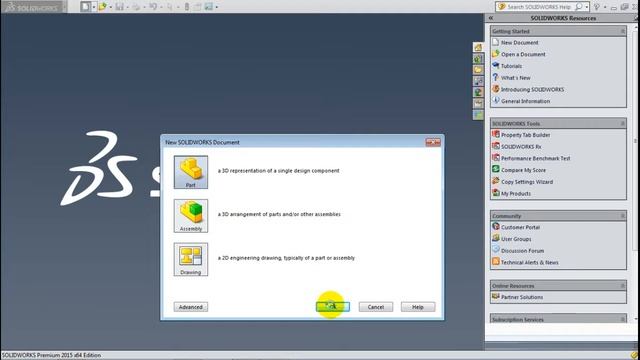The image size is (640, 360).
Task: Start Copy Settings Wizard
Action: click(527, 182)
